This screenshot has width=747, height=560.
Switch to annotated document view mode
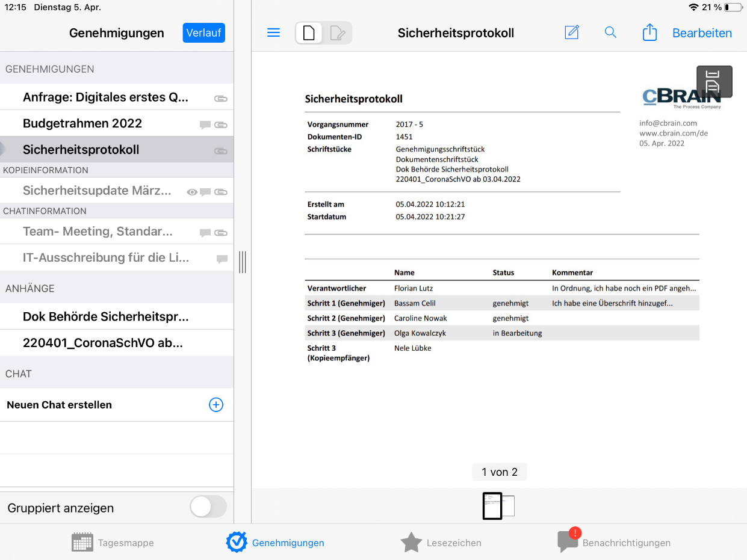(338, 33)
